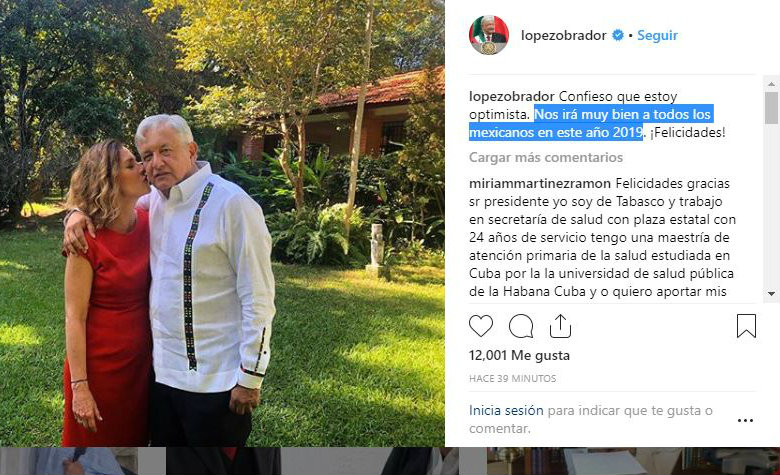Screen dimensions: 780x475
Task: Open lopezobrador profile avatar picture
Action: click(x=488, y=35)
